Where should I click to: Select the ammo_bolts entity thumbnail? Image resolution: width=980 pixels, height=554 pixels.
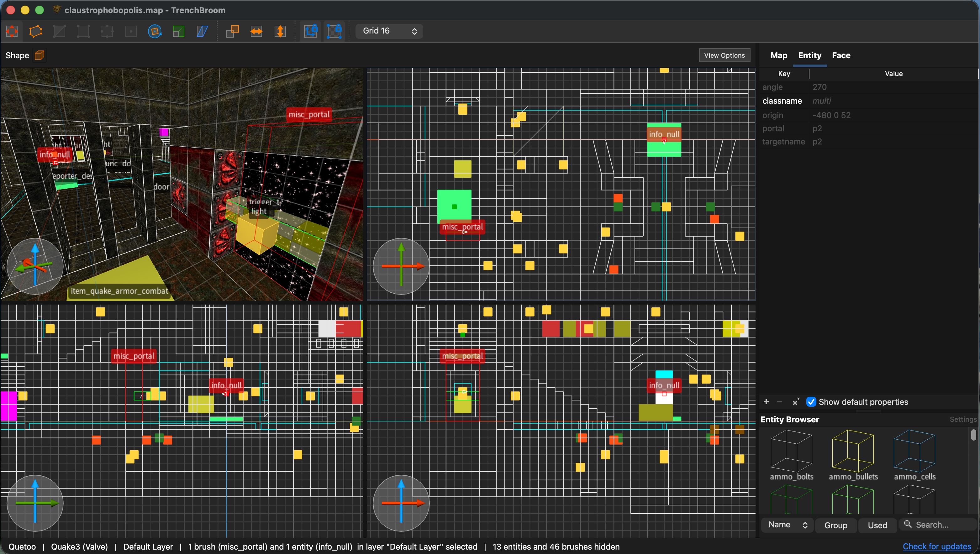click(792, 455)
